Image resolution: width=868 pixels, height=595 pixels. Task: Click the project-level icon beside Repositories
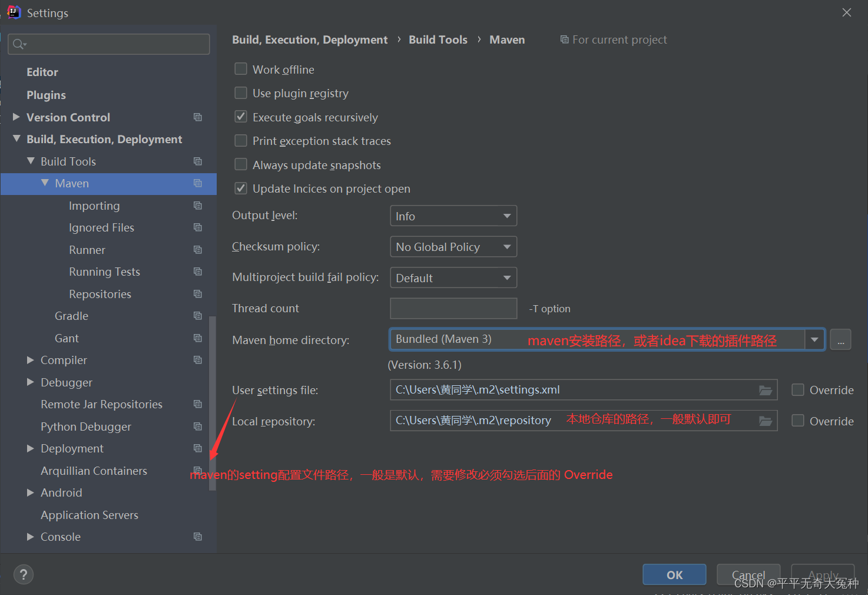point(198,294)
